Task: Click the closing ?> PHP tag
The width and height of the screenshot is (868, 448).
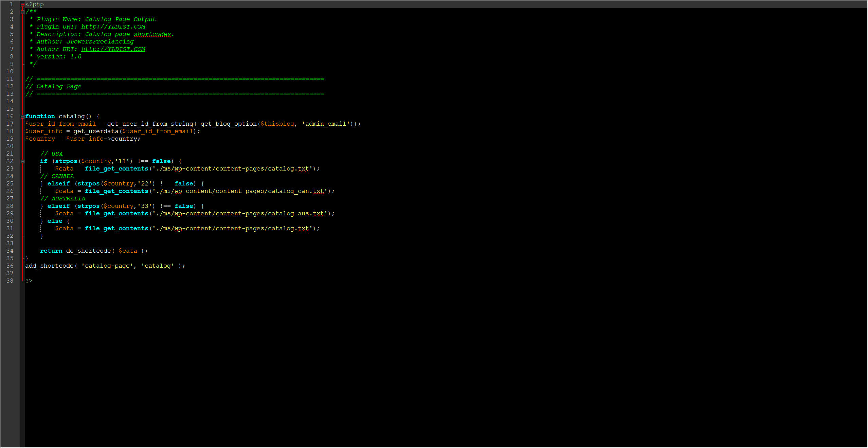Action: [x=29, y=281]
